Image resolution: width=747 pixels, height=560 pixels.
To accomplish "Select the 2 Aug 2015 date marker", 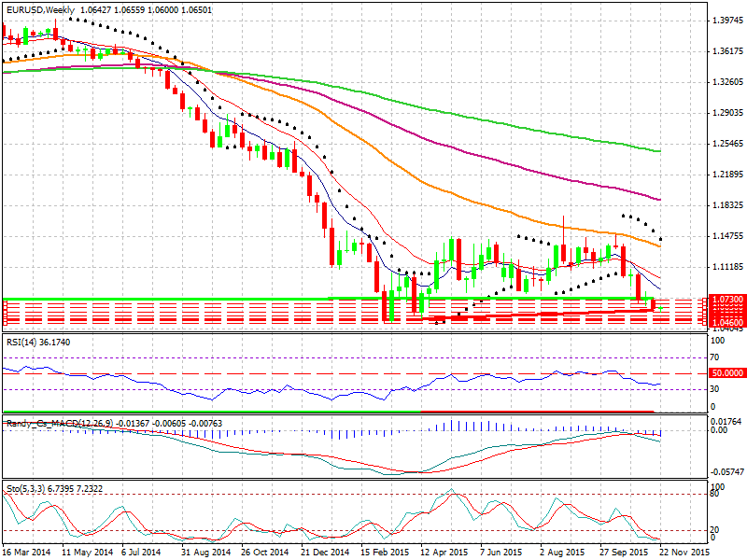I will tap(561, 552).
